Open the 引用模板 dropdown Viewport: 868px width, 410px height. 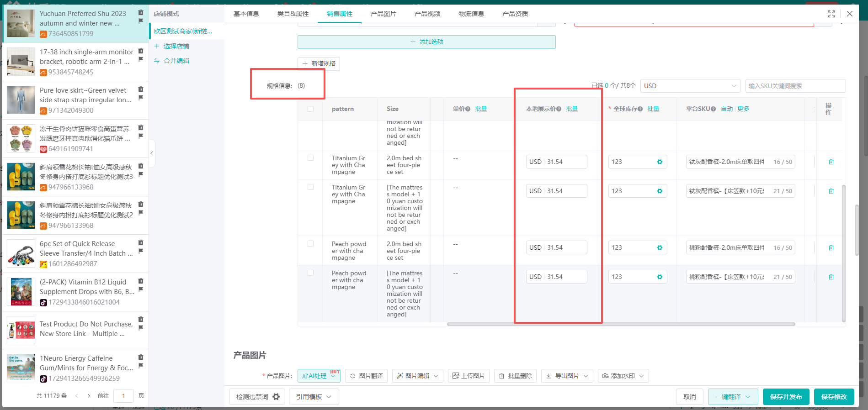[314, 397]
